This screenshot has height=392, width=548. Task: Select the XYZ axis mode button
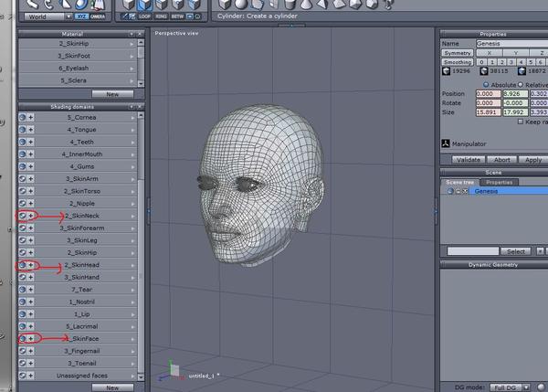[x=80, y=16]
